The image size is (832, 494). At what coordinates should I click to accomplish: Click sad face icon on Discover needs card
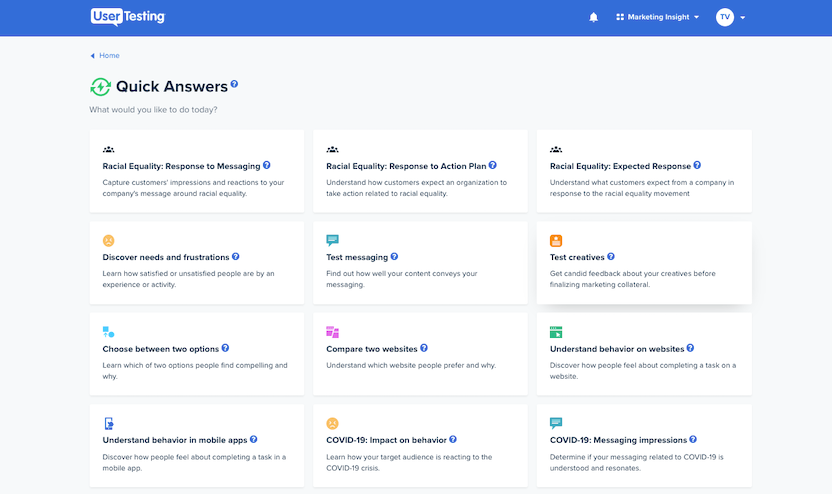(x=108, y=240)
